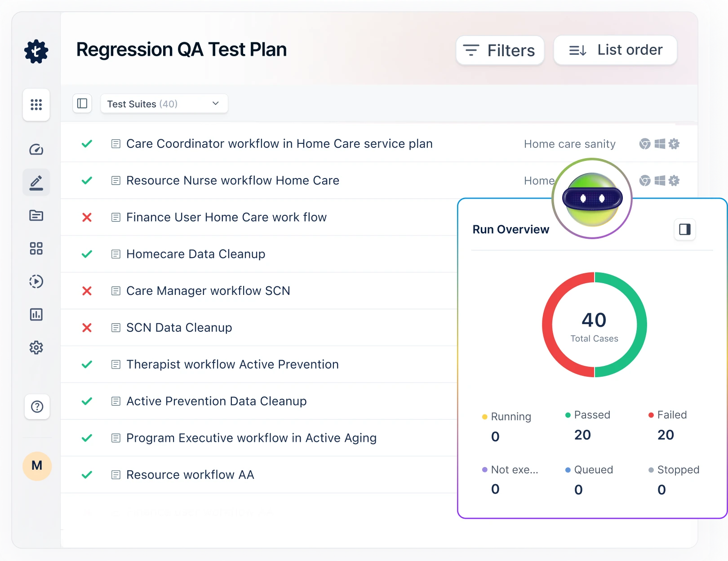Open the test editor pen tool
Image resolution: width=728 pixels, height=561 pixels.
pyautogui.click(x=36, y=182)
